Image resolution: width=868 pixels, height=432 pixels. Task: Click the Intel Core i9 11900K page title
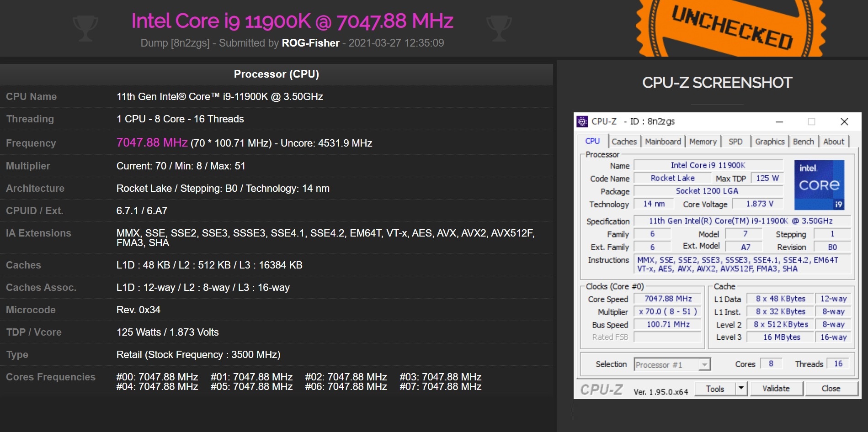(x=292, y=21)
